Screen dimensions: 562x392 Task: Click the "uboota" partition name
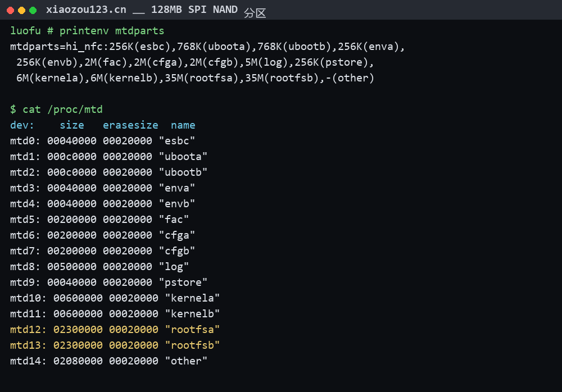(183, 157)
